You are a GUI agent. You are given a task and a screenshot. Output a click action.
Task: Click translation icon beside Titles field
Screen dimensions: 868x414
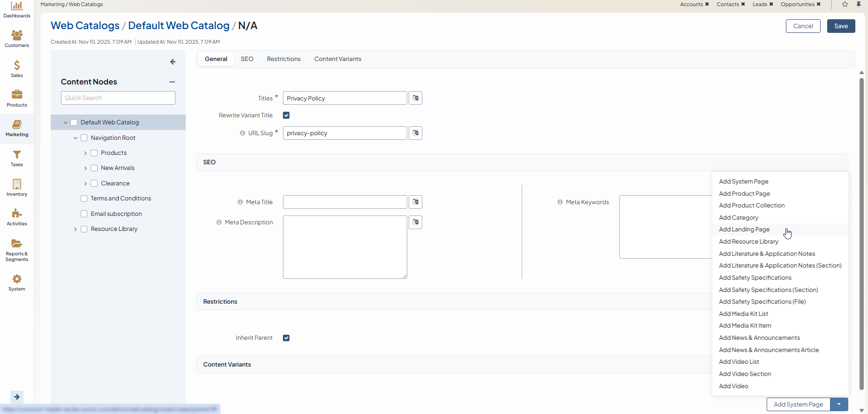(415, 98)
